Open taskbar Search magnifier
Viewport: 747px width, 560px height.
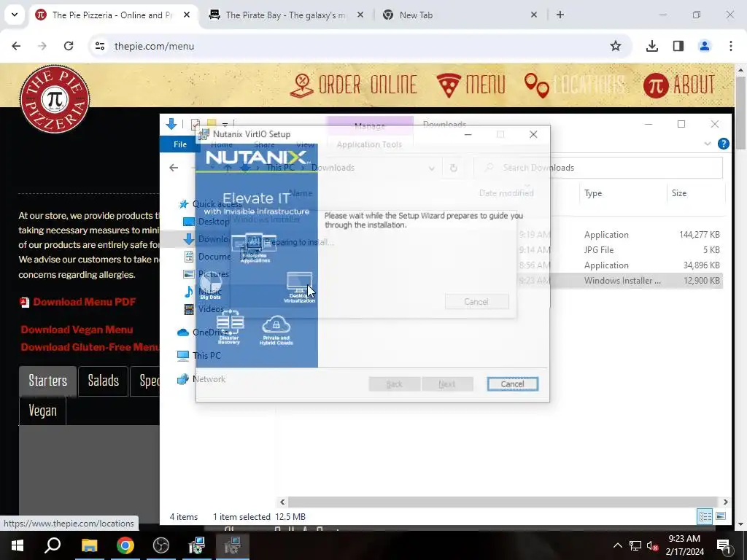coord(53,545)
